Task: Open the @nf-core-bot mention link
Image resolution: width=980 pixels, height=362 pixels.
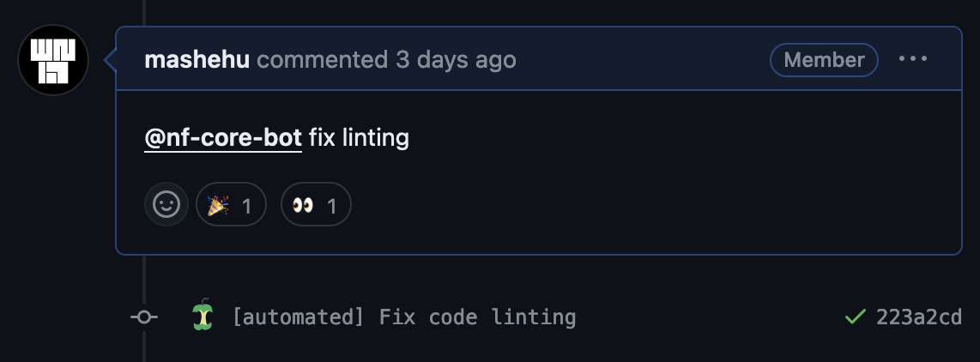Action: 223,137
